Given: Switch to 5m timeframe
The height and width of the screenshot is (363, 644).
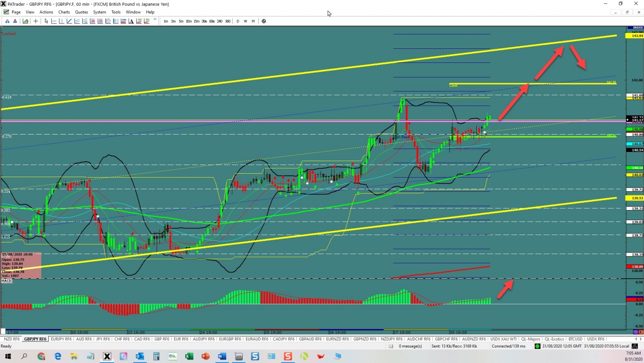Looking at the screenshot, I should click(181, 21).
